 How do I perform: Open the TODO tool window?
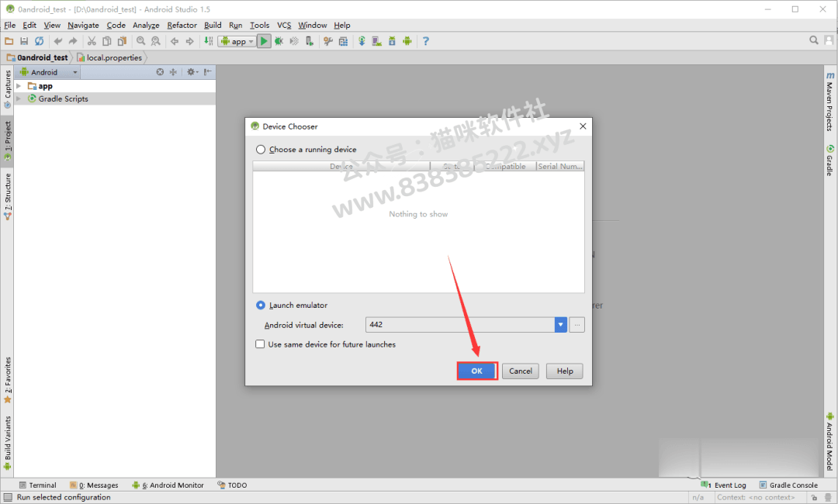tap(232, 485)
